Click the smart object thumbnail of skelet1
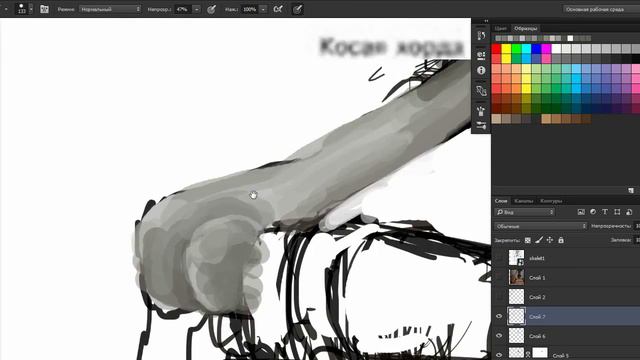The width and height of the screenshot is (640, 360). [516, 258]
